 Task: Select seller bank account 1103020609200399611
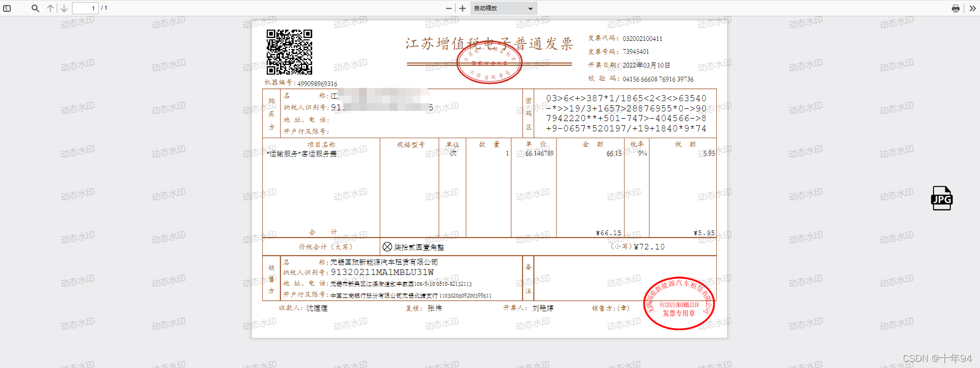click(x=465, y=296)
